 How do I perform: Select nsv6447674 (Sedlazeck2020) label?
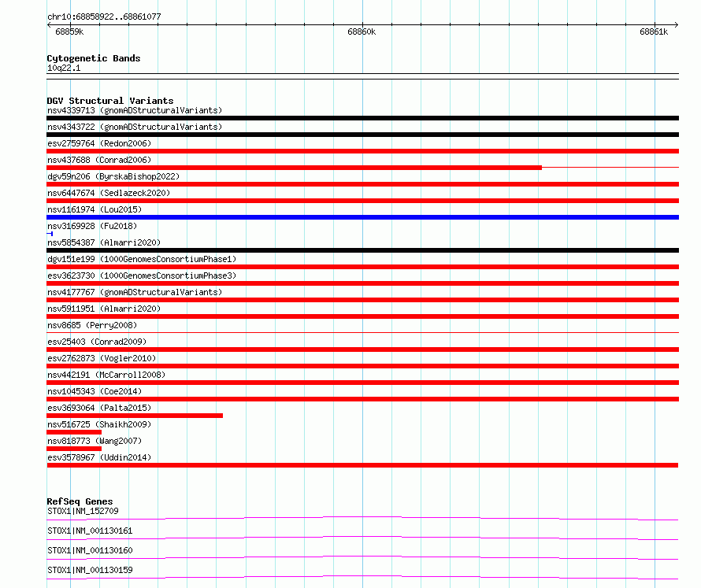point(109,193)
